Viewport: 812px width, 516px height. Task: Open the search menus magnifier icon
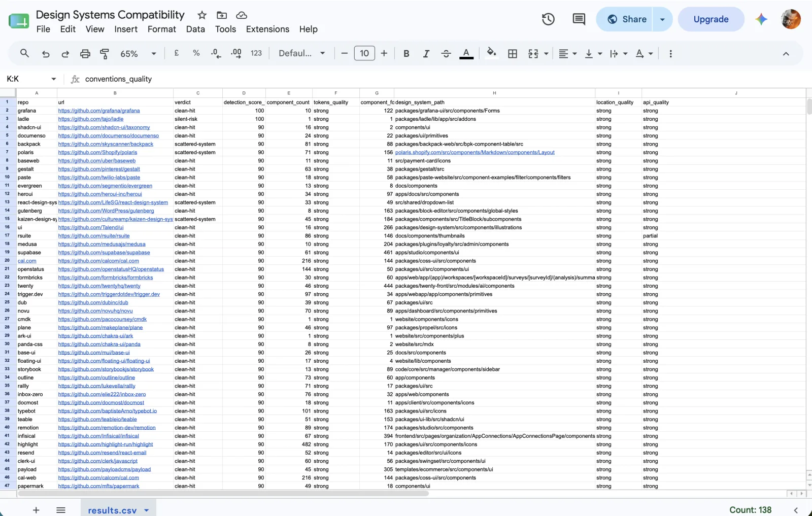24,53
